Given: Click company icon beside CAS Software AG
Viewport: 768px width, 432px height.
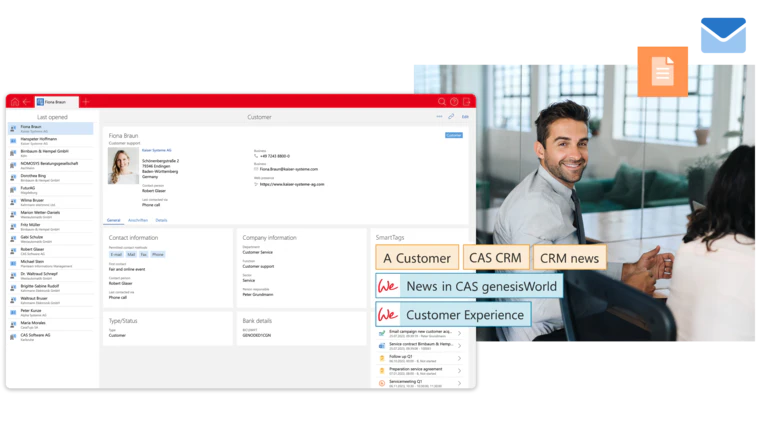Looking at the screenshot, I should click(x=13, y=337).
